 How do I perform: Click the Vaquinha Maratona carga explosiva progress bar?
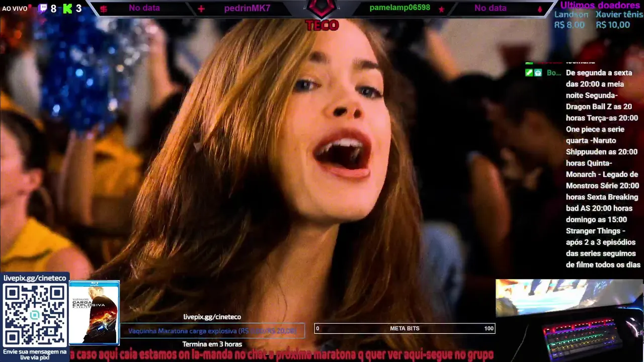coord(212,331)
